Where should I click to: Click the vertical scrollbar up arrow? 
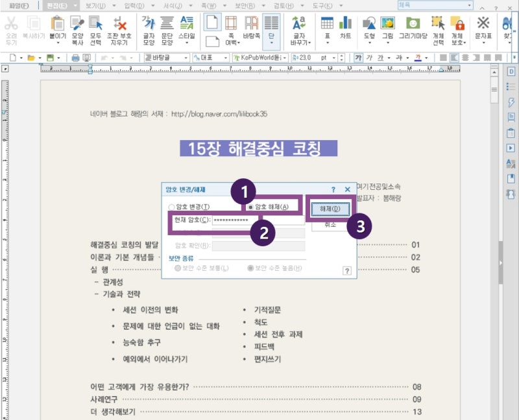[x=494, y=72]
